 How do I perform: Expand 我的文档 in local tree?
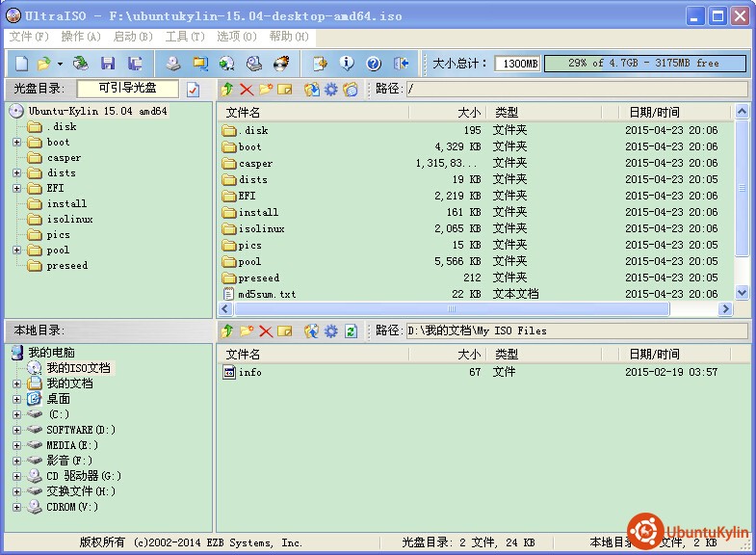17,383
